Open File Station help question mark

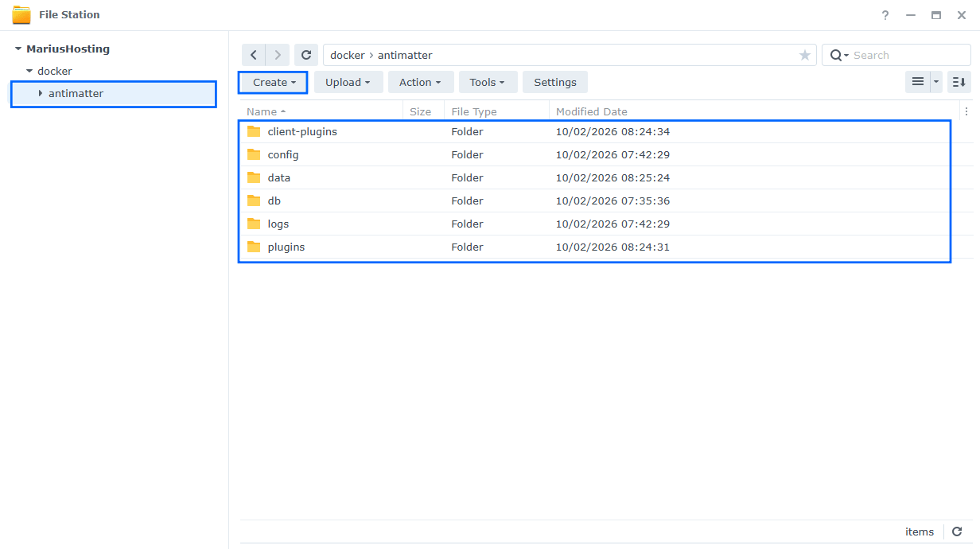pyautogui.click(x=885, y=15)
